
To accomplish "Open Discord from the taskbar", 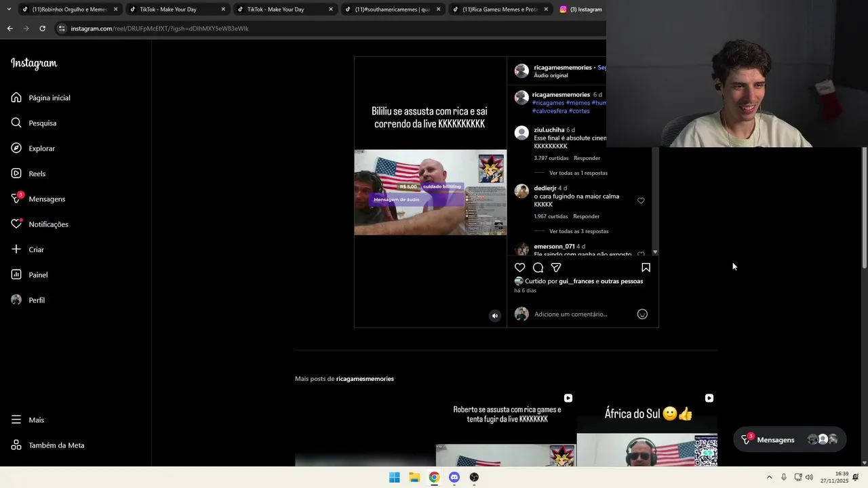I will tap(454, 477).
